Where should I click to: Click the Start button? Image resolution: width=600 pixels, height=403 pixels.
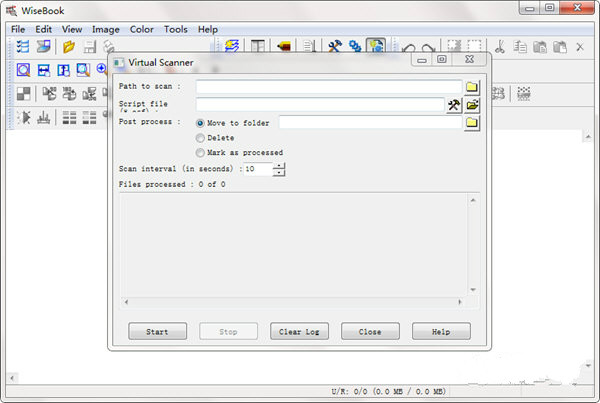point(157,331)
